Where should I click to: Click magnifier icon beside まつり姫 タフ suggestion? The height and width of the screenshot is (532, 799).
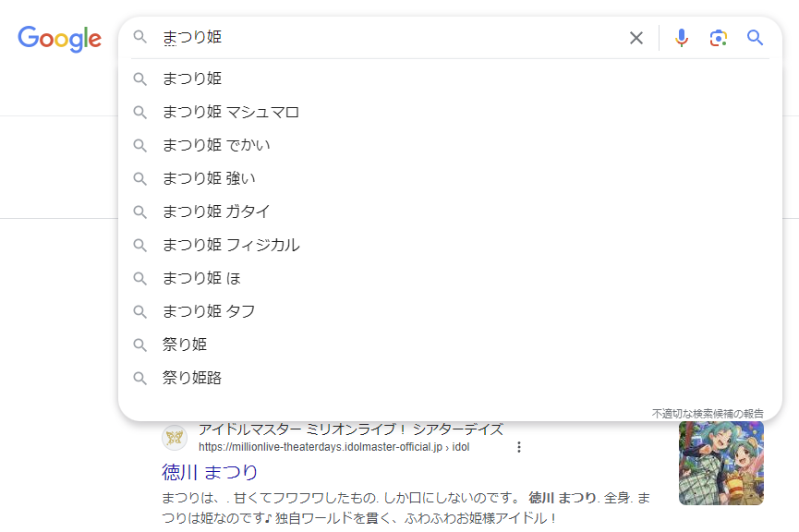[140, 311]
